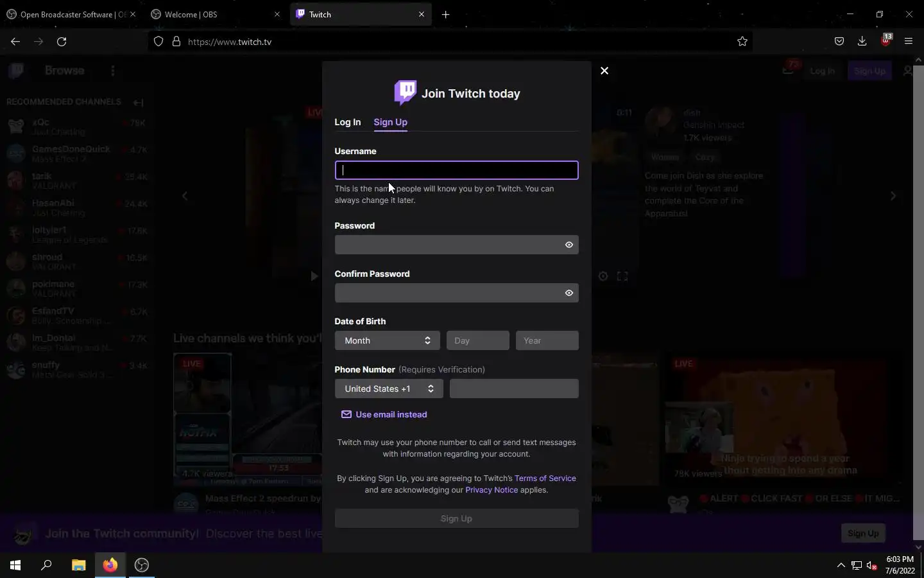Show previous carousel stream
The height and width of the screenshot is (578, 924).
click(x=185, y=196)
